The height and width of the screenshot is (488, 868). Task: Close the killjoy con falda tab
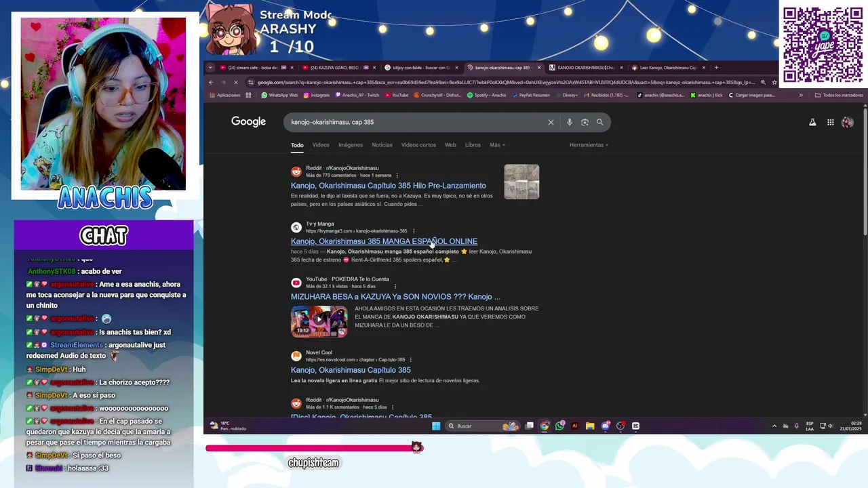(x=456, y=67)
